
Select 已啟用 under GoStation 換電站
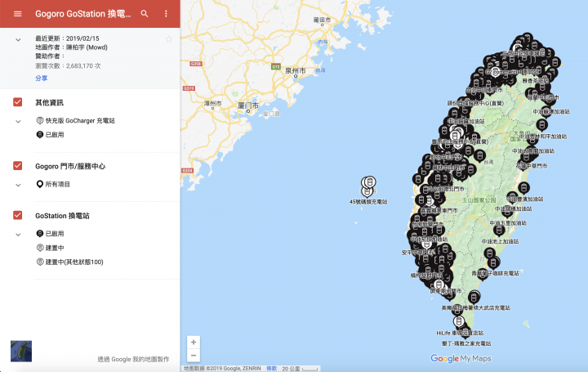coord(55,234)
